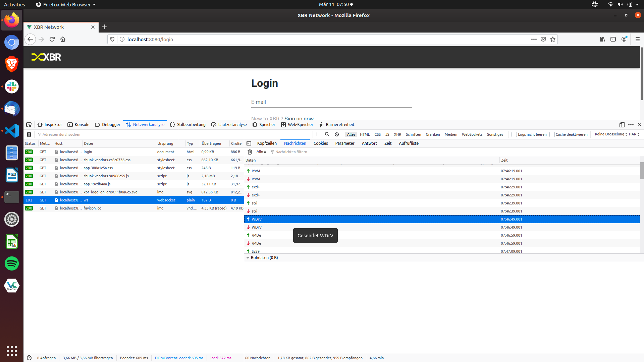644x362 pixels.
Task: Bookmark this page with the star
Action: pyautogui.click(x=552, y=39)
